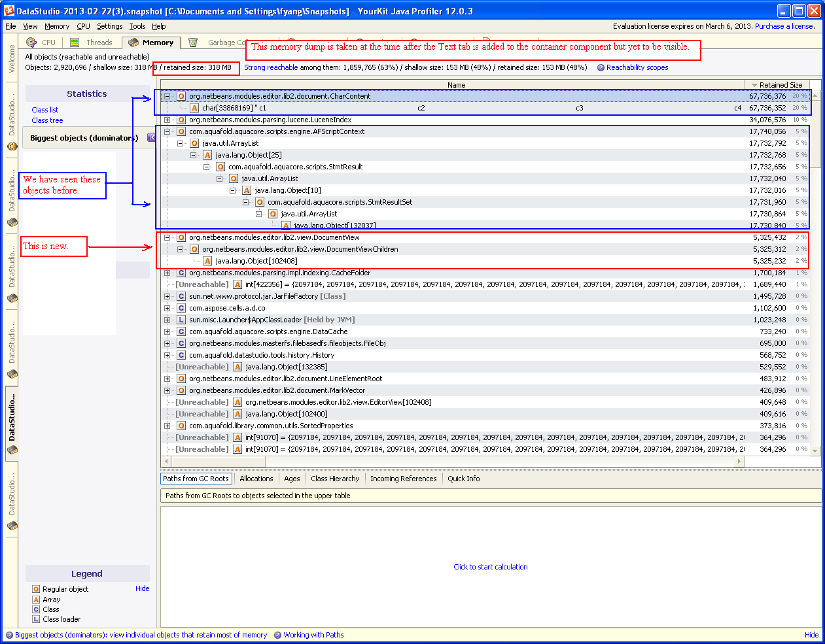
Task: Open the Settings menu
Action: [109, 26]
